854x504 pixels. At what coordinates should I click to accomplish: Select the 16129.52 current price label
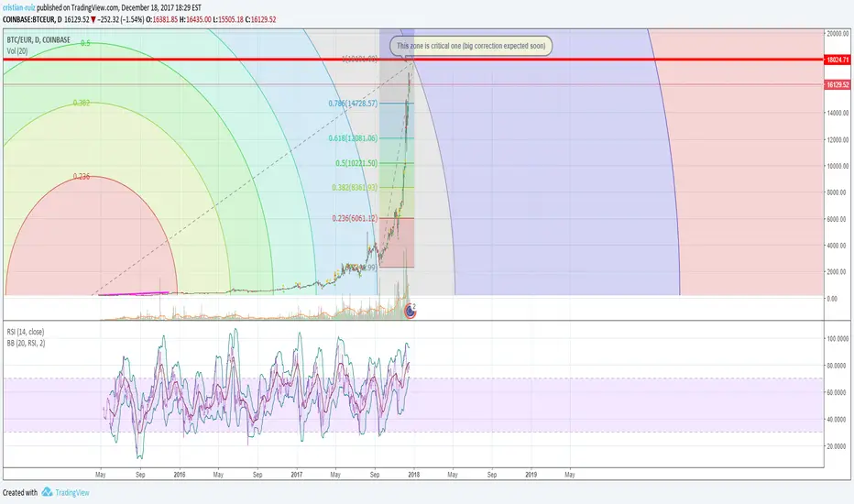838,85
